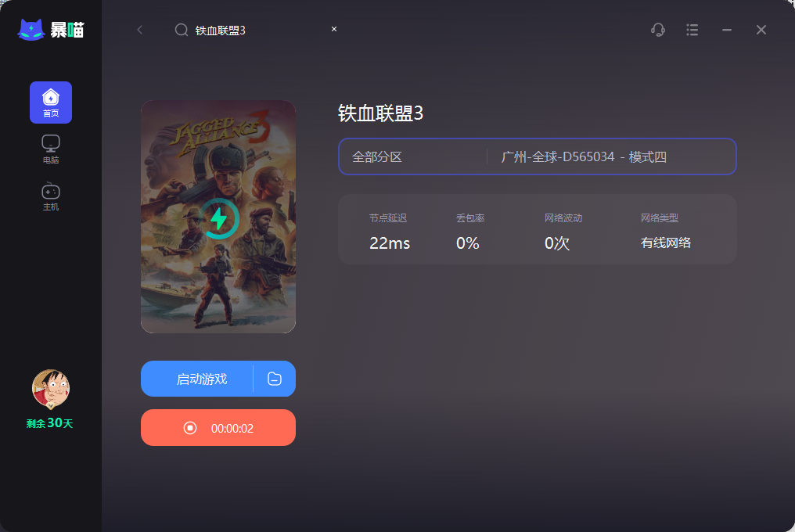Click the 铁血联盟3 game title

pos(380,113)
